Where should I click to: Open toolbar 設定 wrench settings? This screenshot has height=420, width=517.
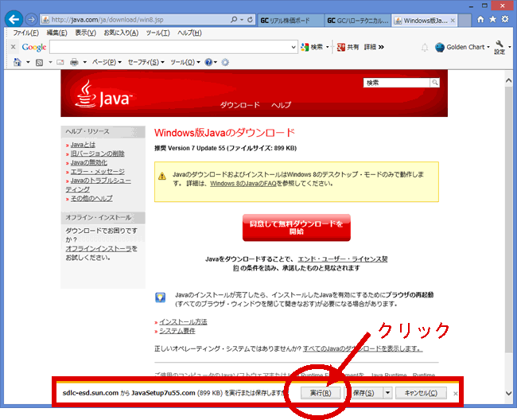(500, 47)
